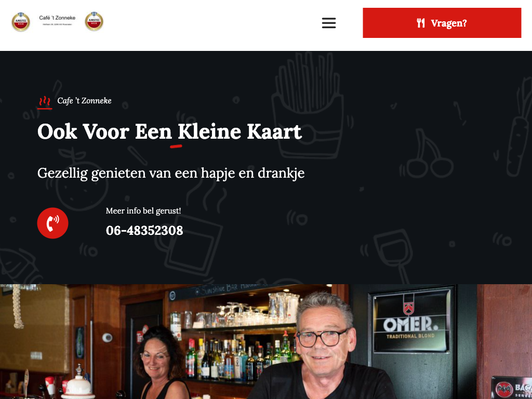This screenshot has height=399, width=532.
Task: Click the left Amstel beer logo
Action: pos(21,22)
